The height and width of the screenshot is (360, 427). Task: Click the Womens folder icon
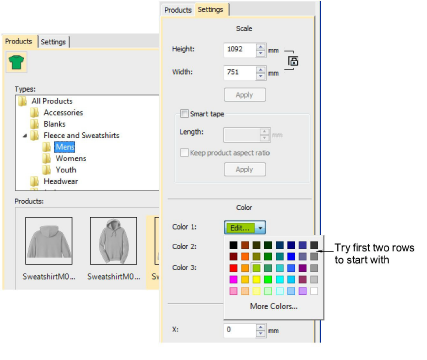(x=46, y=158)
